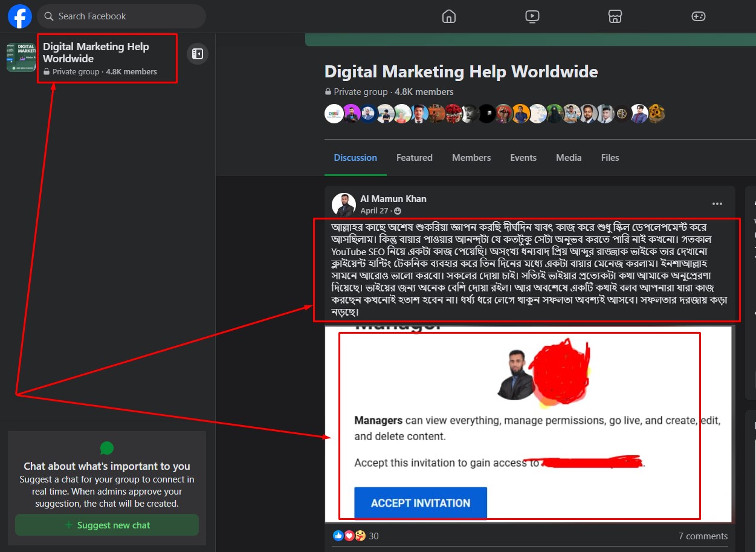The image size is (756, 552).
Task: Click the green chat bubble icon
Action: coord(107,448)
